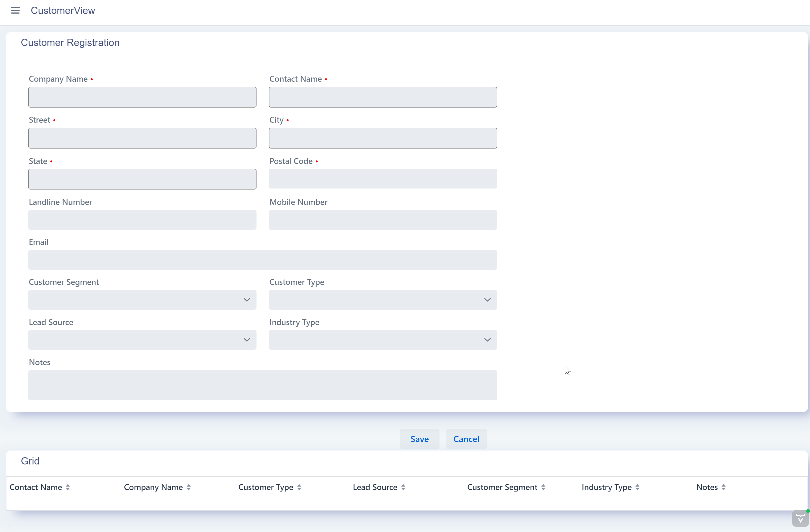Save the customer registration
The height and width of the screenshot is (532, 810).
(x=419, y=439)
